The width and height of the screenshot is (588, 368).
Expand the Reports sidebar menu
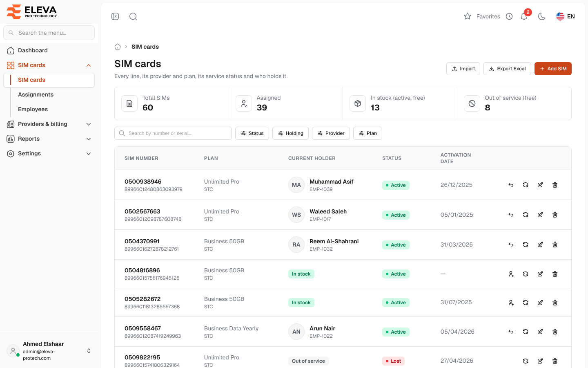[49, 139]
